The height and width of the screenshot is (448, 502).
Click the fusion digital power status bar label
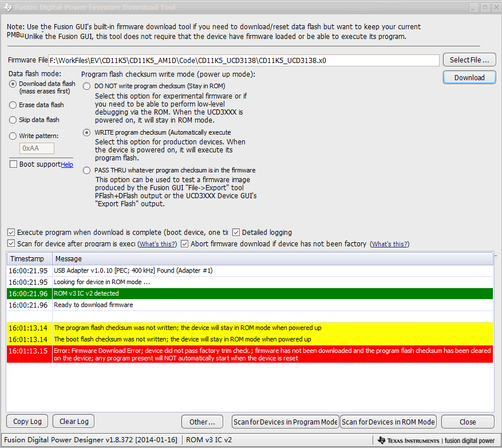tap(470, 441)
